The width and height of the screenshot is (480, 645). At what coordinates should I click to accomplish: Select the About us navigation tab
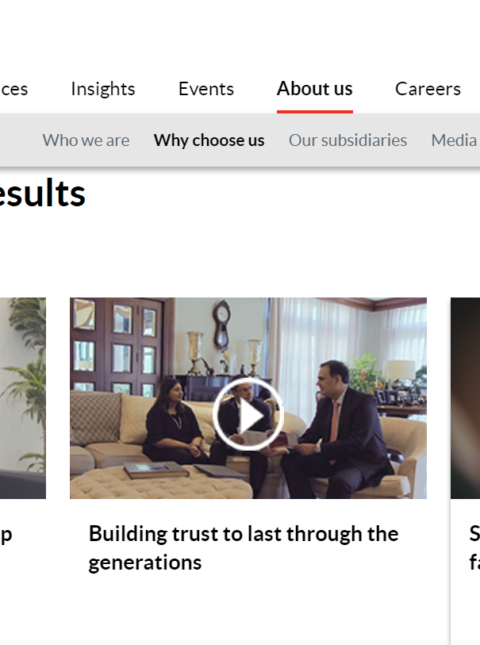click(x=315, y=88)
